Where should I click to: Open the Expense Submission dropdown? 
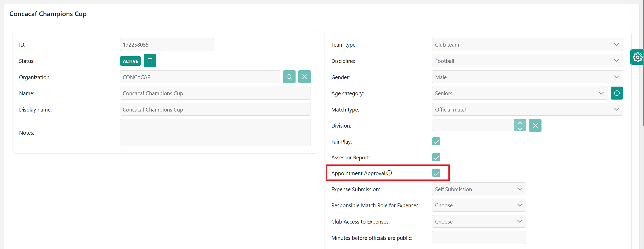coord(479,189)
